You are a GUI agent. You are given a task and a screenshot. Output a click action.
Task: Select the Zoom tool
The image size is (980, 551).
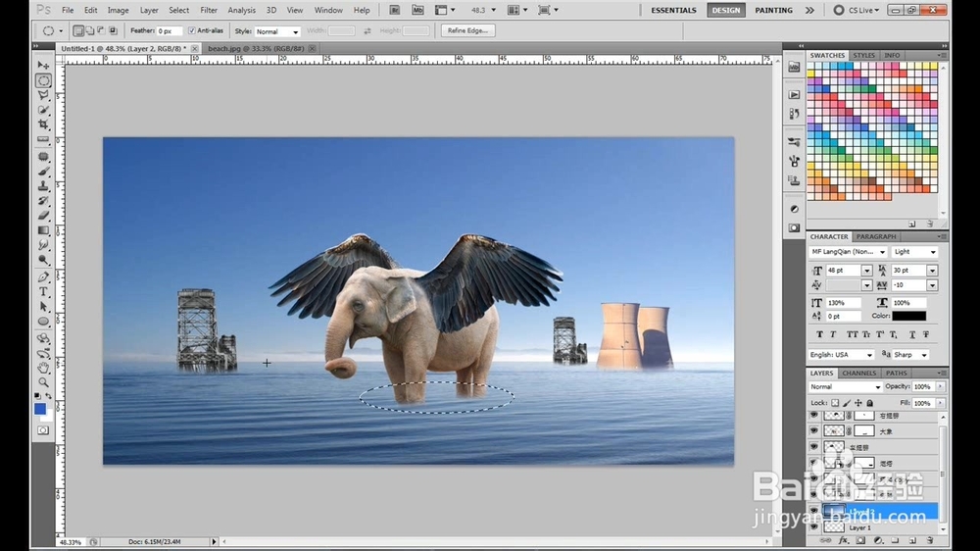[x=43, y=382]
